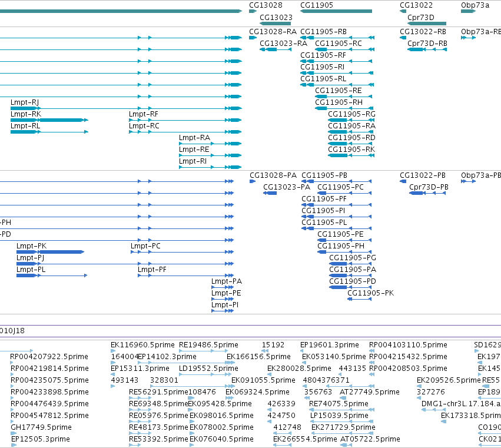Select transcript CG13022-RB

point(423,32)
